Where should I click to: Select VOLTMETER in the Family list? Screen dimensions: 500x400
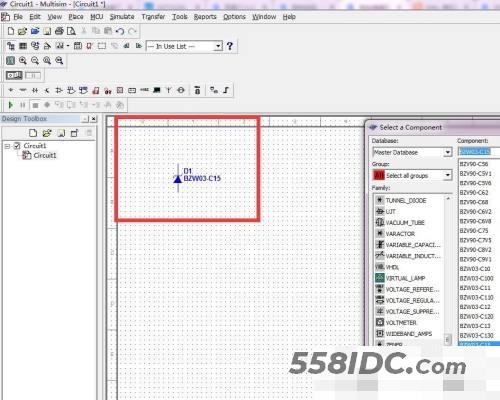[x=401, y=323]
